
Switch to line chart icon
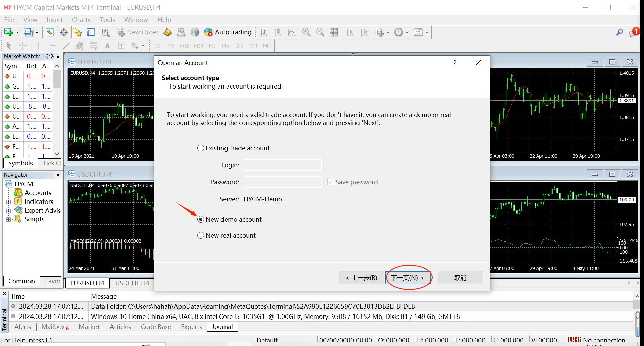291,32
